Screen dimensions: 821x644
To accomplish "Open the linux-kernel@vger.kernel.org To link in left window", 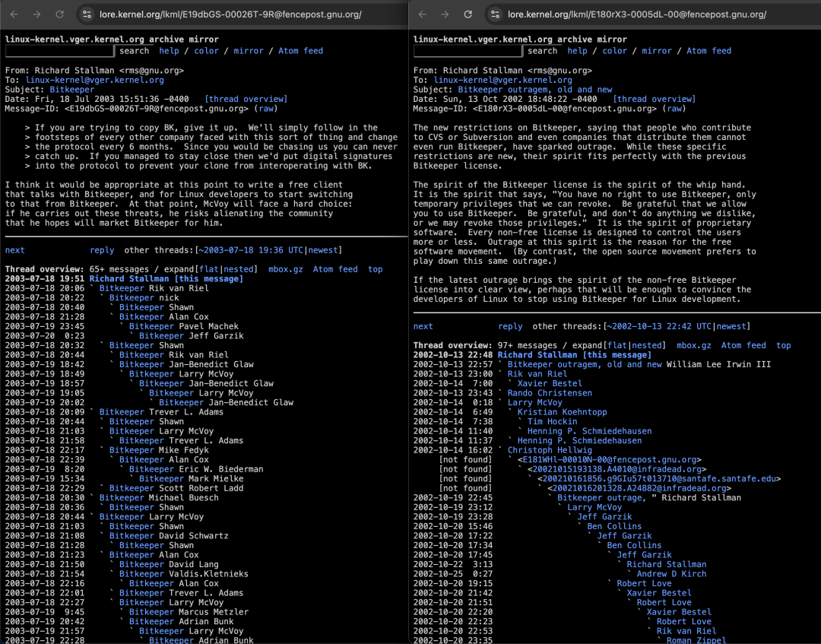I will pyautogui.click(x=95, y=80).
